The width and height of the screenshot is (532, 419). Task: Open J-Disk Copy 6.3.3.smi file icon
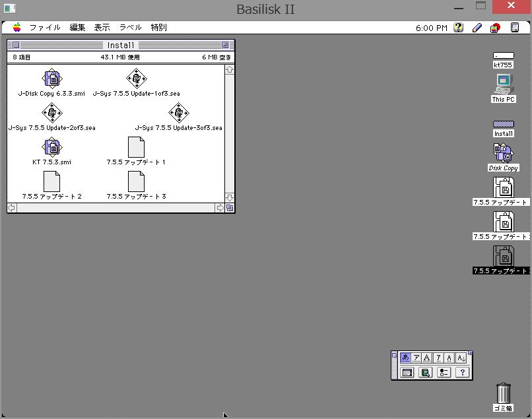tap(51, 79)
